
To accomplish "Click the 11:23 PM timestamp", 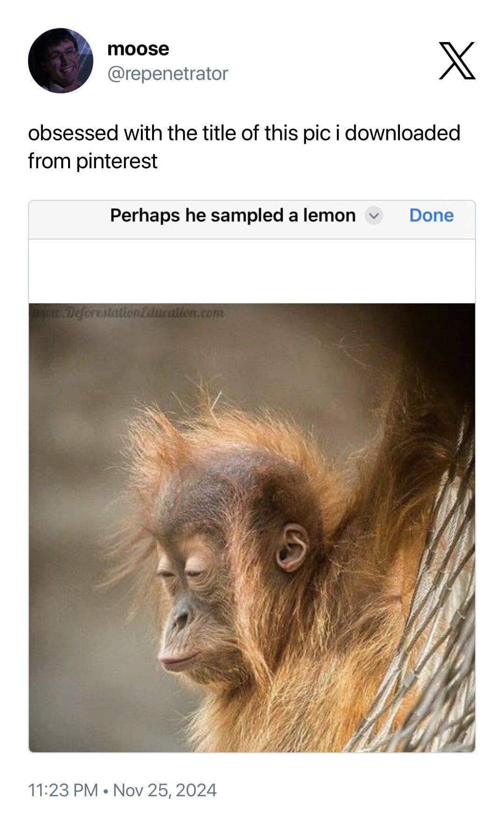I will tap(63, 790).
